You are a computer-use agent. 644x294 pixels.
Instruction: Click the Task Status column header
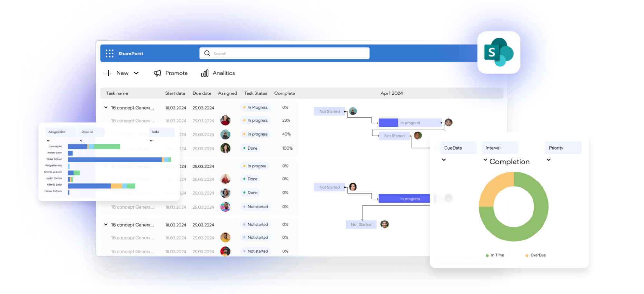[x=256, y=93]
